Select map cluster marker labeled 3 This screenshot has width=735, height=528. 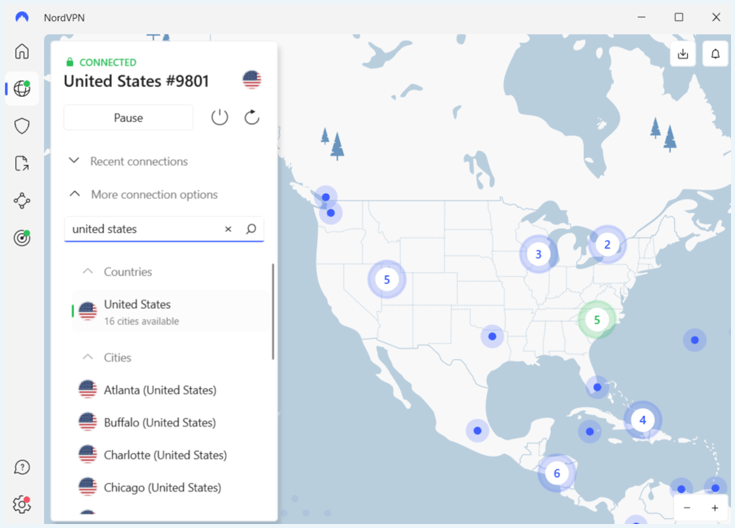[x=538, y=254]
